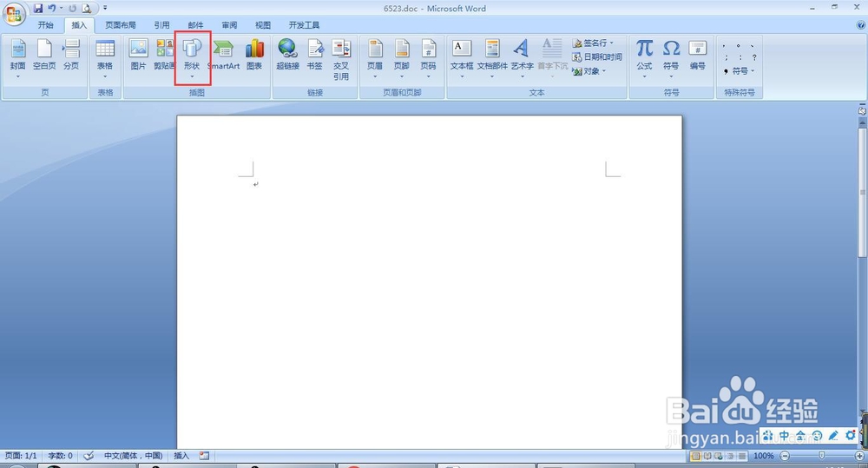Switch to Print Layout view button
The image size is (868, 468).
(696, 455)
